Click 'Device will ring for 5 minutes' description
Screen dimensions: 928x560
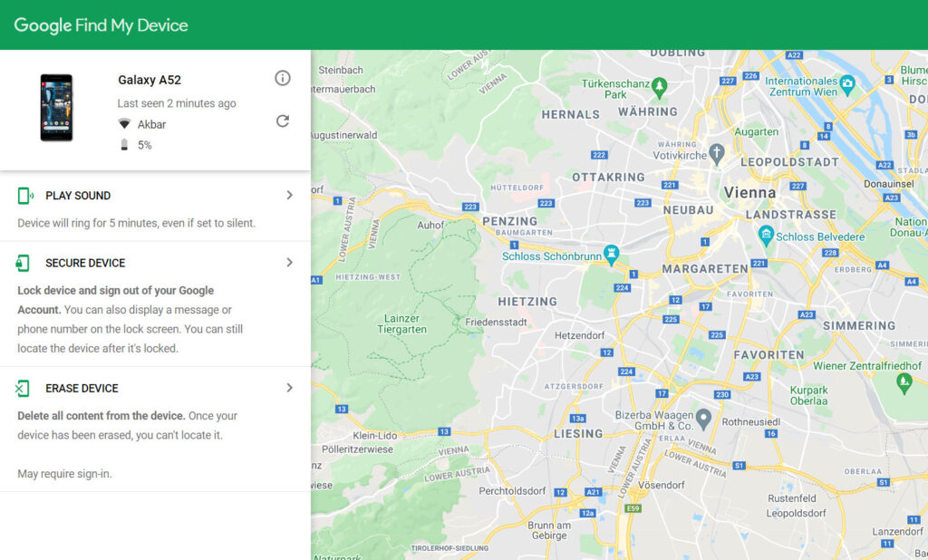click(136, 223)
